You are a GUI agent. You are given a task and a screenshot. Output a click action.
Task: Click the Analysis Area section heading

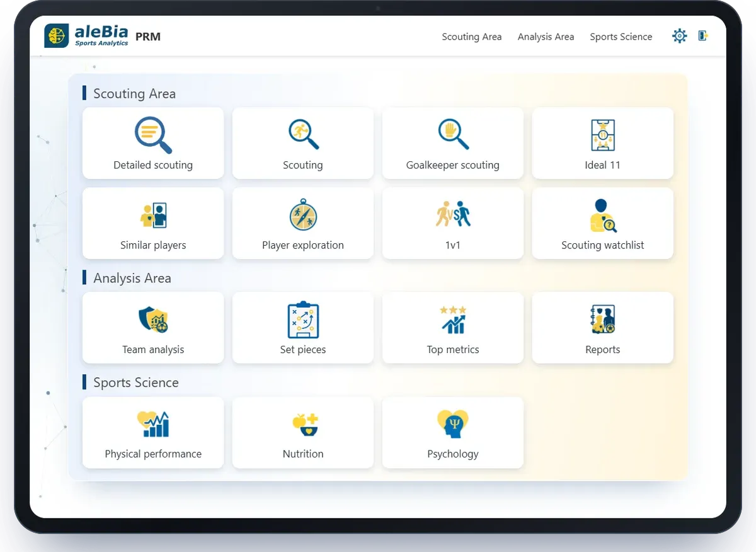coord(132,278)
